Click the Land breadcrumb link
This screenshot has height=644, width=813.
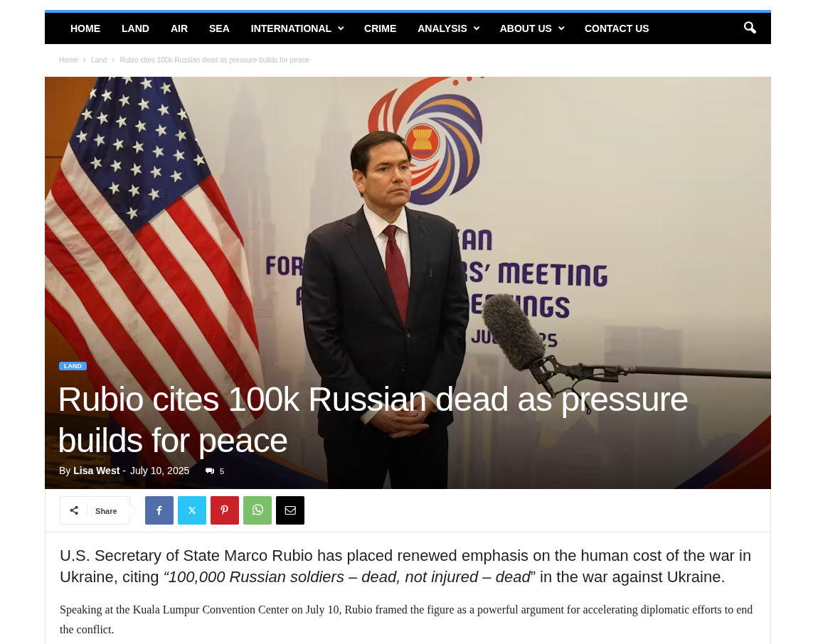coord(99,60)
